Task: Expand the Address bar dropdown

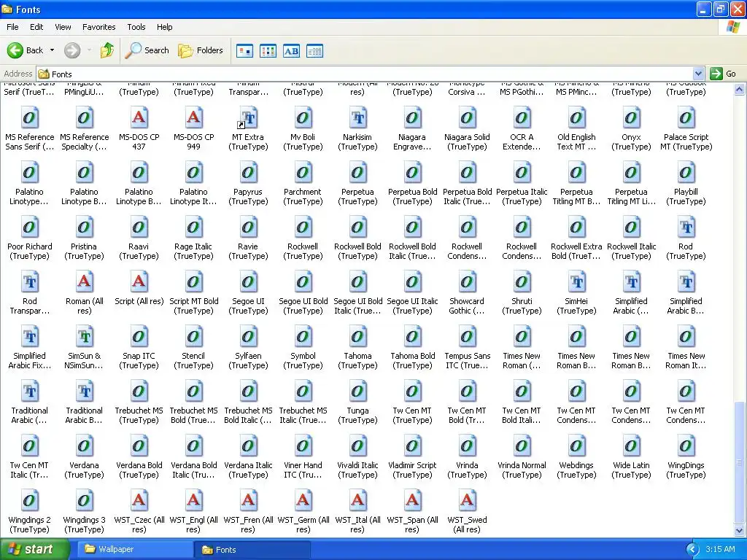Action: point(698,74)
